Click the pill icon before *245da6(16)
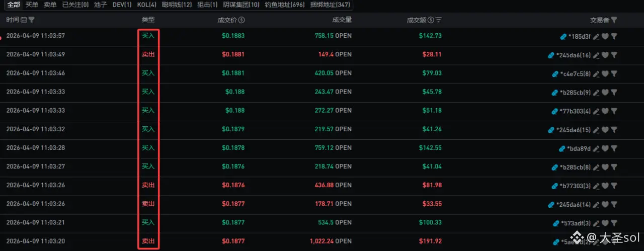This screenshot has width=644, height=251. [551, 55]
